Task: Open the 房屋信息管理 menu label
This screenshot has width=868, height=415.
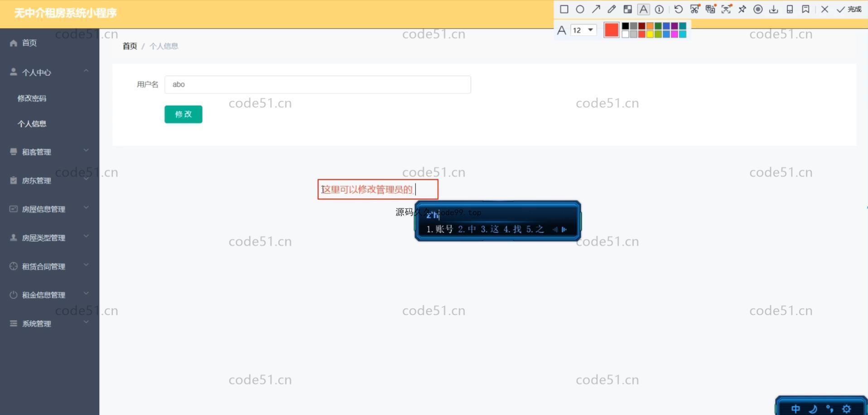Action: (x=43, y=209)
